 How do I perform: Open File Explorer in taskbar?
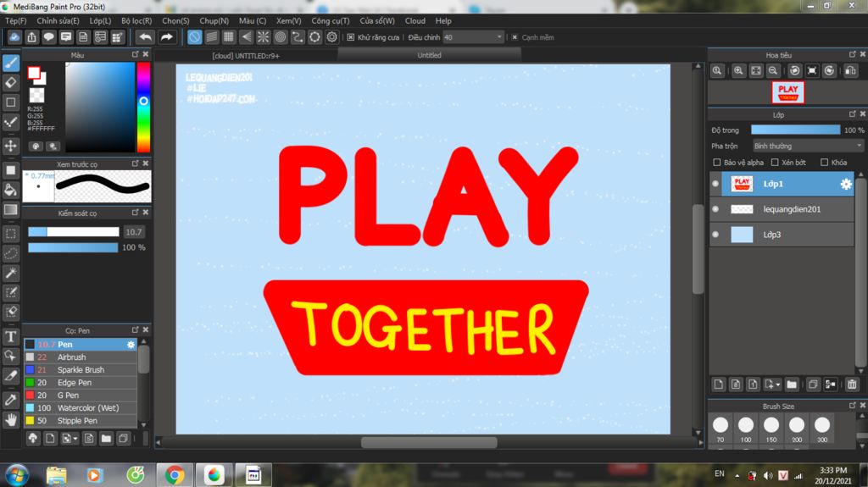click(x=56, y=475)
